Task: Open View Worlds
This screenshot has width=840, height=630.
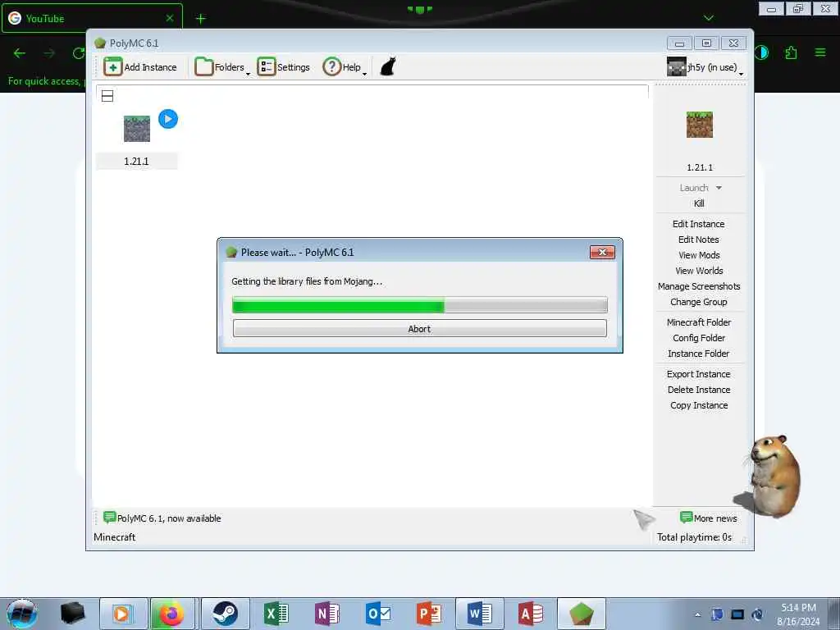Action: [699, 271]
